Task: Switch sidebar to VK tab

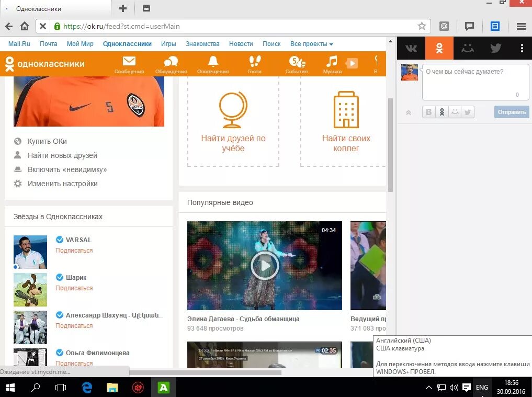Action: [x=411, y=48]
